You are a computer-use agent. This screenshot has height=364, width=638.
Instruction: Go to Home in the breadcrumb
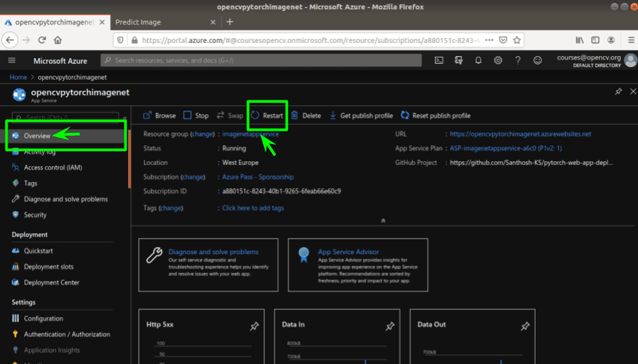coord(18,78)
